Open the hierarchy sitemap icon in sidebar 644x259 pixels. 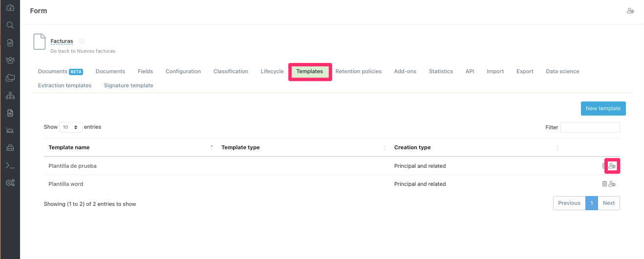pos(10,96)
